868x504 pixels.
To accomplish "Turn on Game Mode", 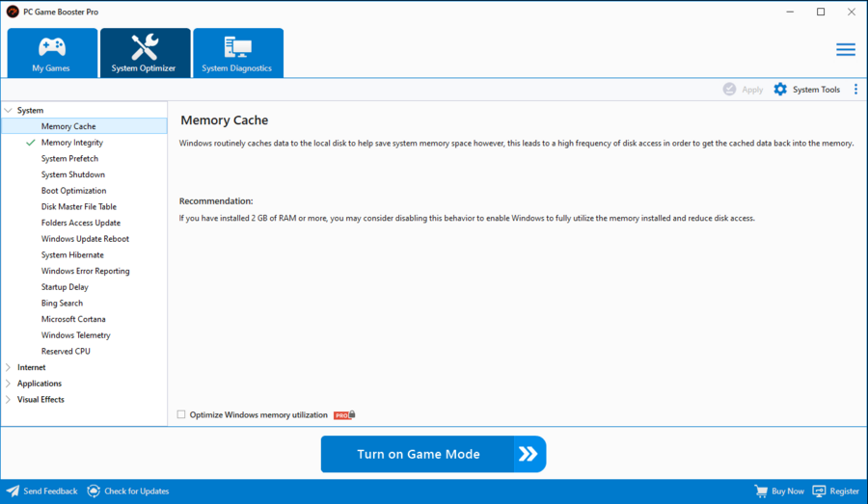I will tap(433, 454).
